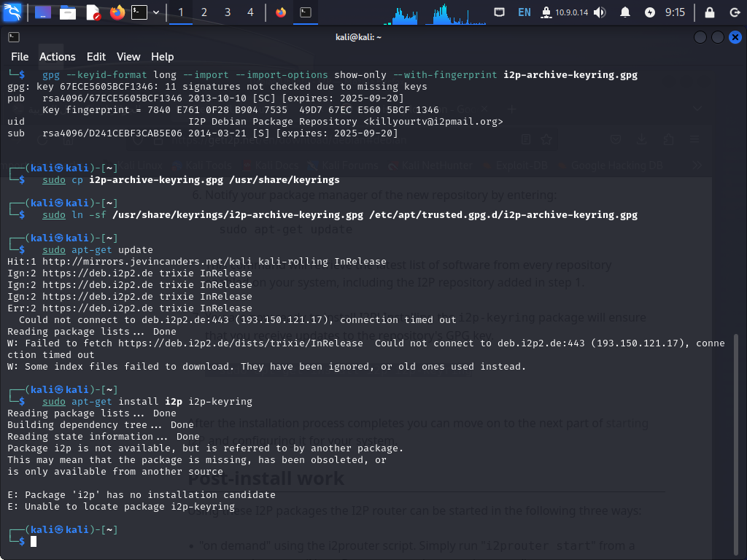Click the VPN IP 10.9.0.14 indicator
This screenshot has width=747, height=560.
click(x=565, y=12)
